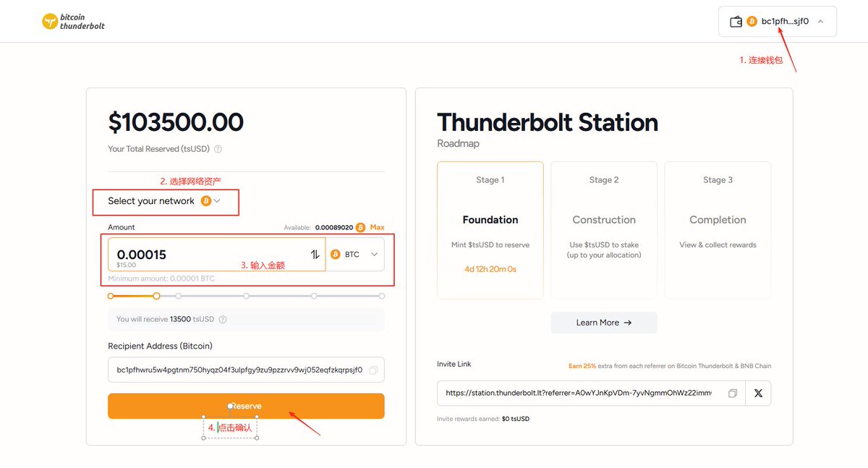
Task: Click the Recipient Address field
Action: 246,370
